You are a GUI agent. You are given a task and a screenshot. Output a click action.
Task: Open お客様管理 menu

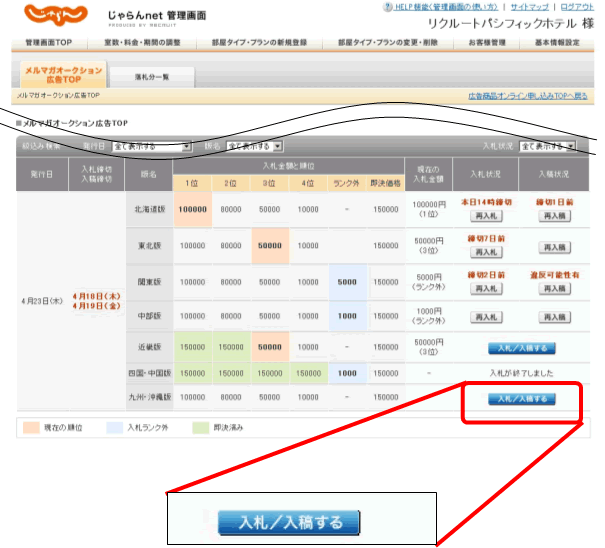pos(487,42)
